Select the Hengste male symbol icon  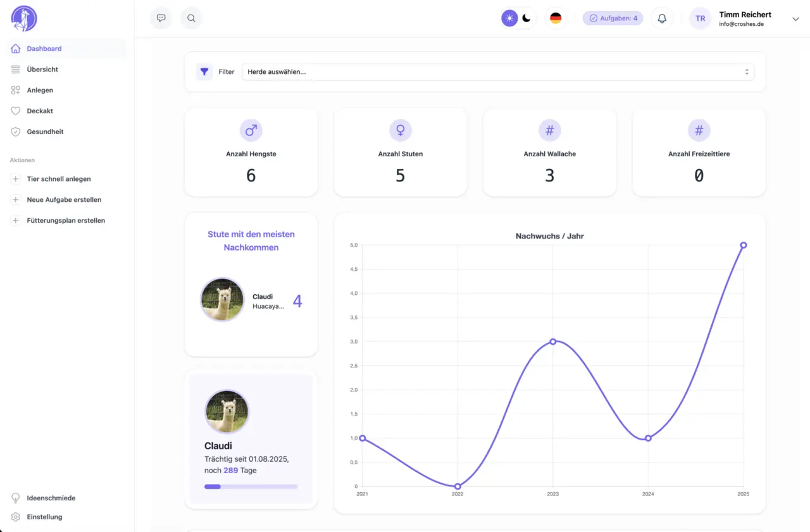pos(251,130)
